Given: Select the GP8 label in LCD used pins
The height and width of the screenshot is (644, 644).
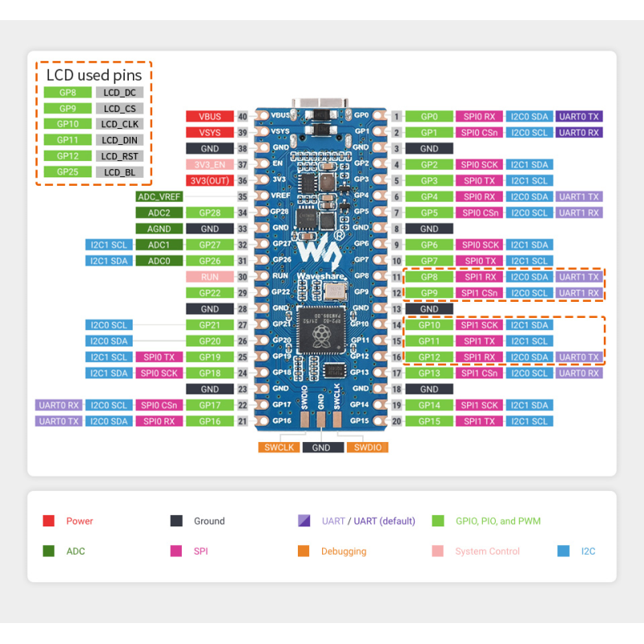Looking at the screenshot, I should click(x=68, y=92).
